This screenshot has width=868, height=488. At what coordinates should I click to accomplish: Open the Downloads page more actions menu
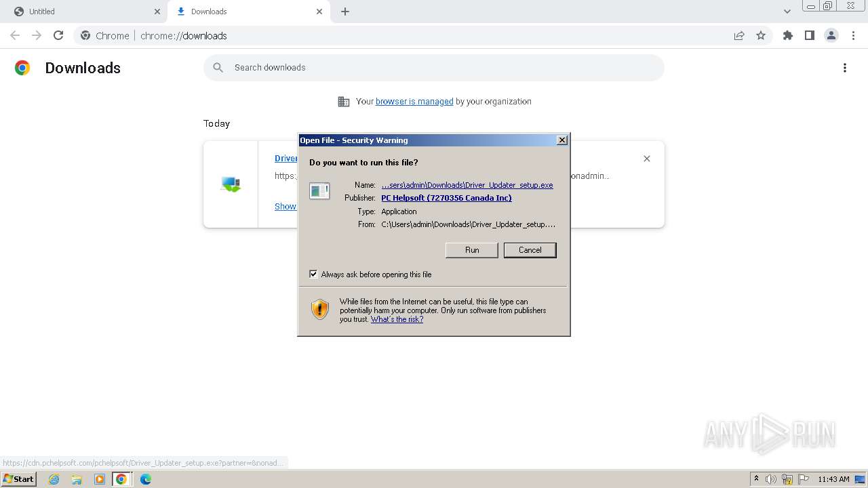[x=845, y=68]
